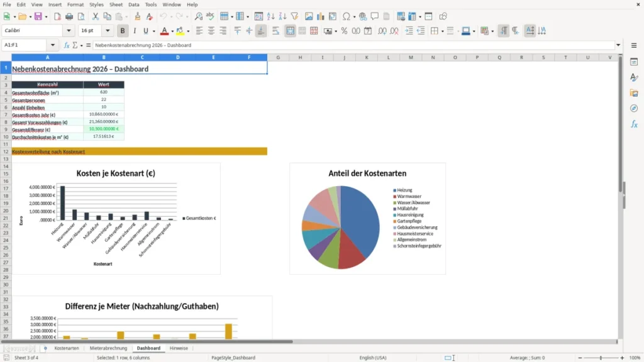Click the zoom slider in status bar
644x362 pixels.
click(601, 358)
